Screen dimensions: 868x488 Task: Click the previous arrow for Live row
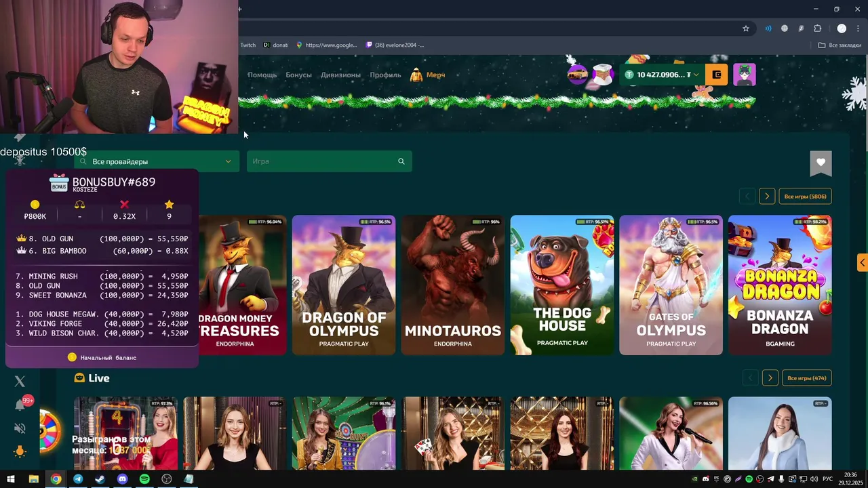pyautogui.click(x=750, y=378)
